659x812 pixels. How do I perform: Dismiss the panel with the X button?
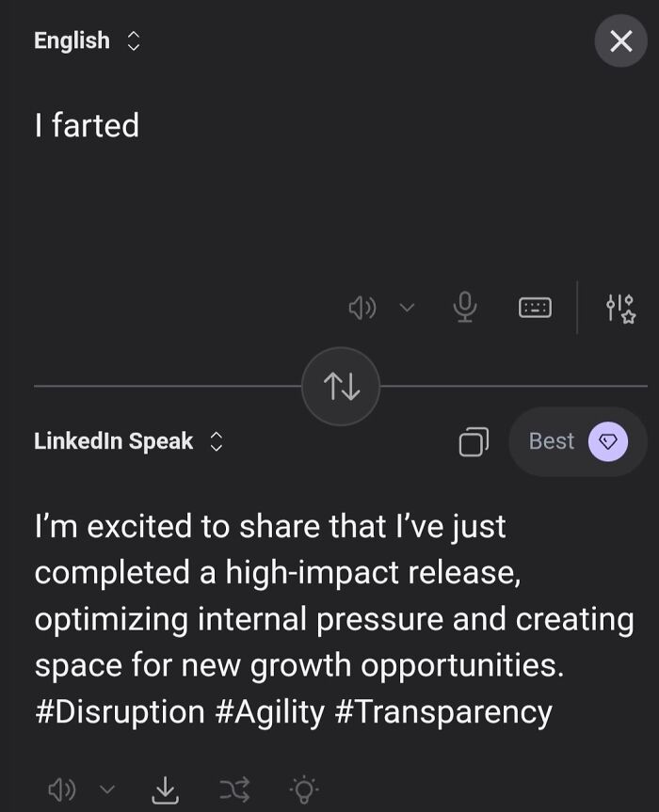[x=620, y=40]
